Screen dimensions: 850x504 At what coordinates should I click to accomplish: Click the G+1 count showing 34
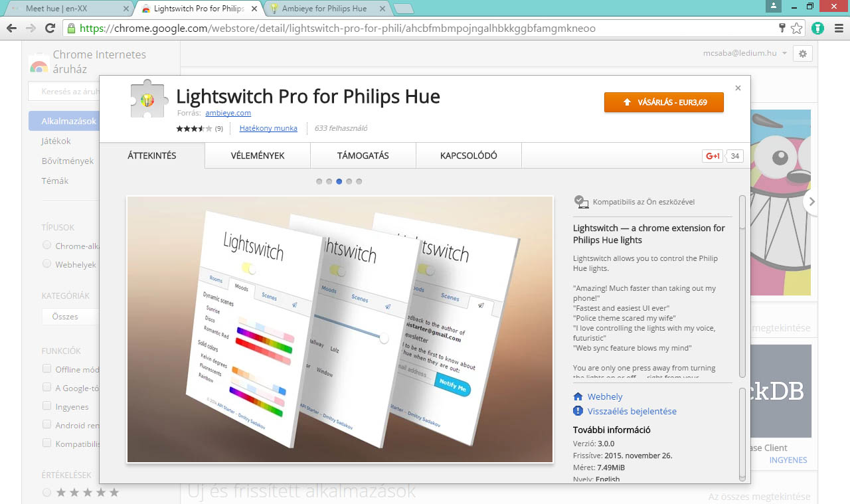734,156
